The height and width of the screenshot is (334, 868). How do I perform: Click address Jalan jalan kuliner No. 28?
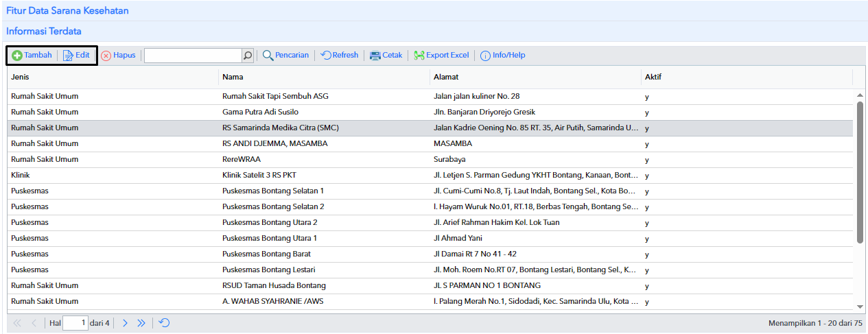tap(476, 96)
